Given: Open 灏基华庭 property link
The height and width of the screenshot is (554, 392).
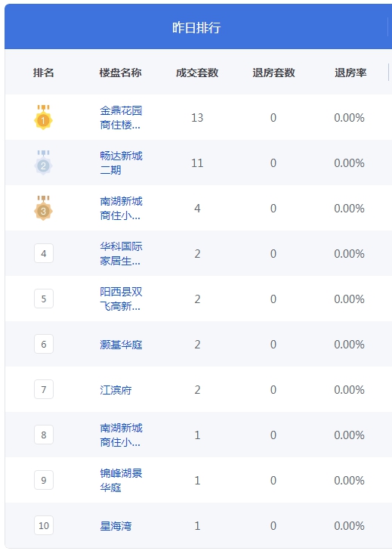Looking at the screenshot, I should click(x=121, y=345).
